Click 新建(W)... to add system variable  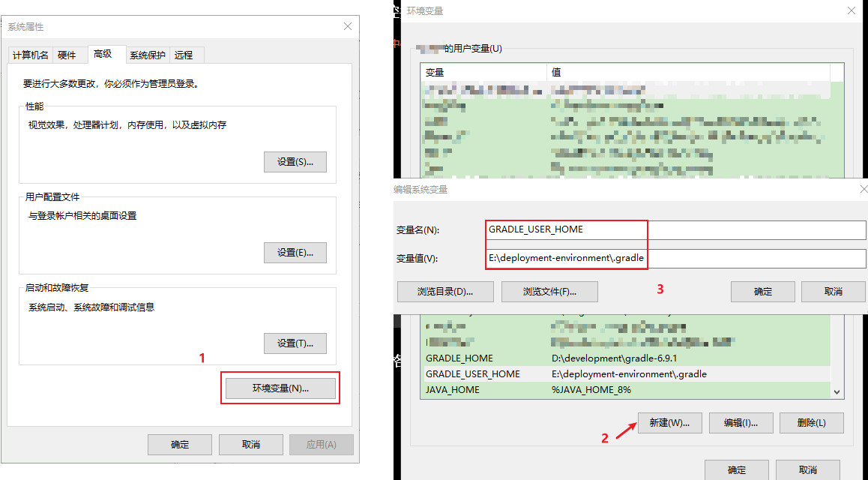pyautogui.click(x=670, y=423)
